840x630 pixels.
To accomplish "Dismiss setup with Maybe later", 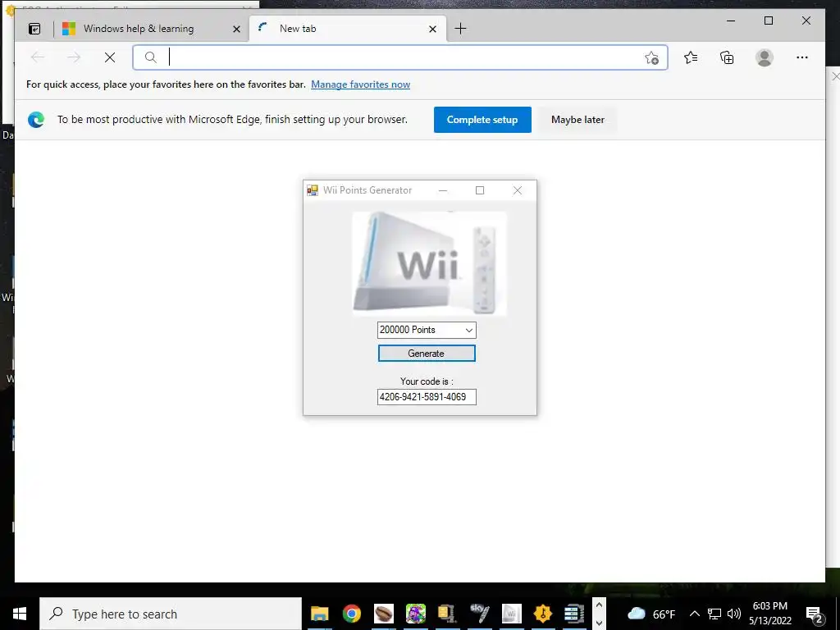I will point(577,120).
